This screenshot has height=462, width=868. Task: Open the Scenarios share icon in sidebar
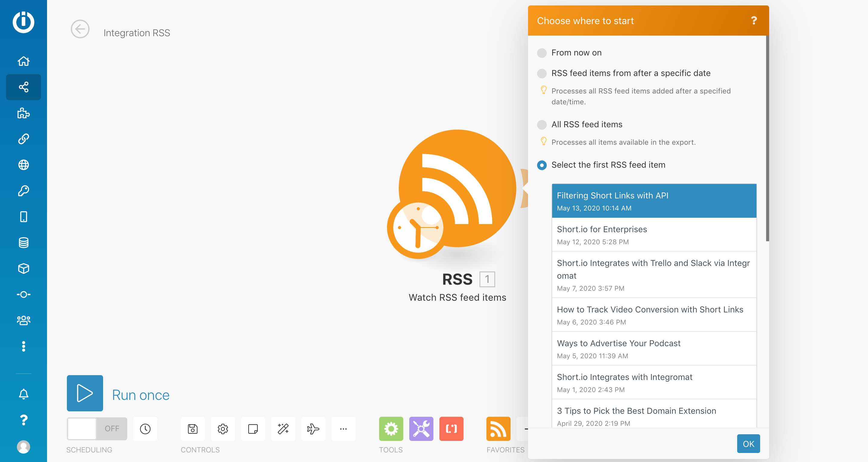[x=23, y=87]
